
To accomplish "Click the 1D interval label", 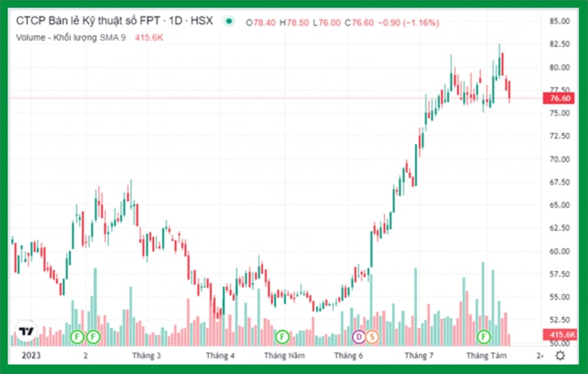I will point(175,21).
